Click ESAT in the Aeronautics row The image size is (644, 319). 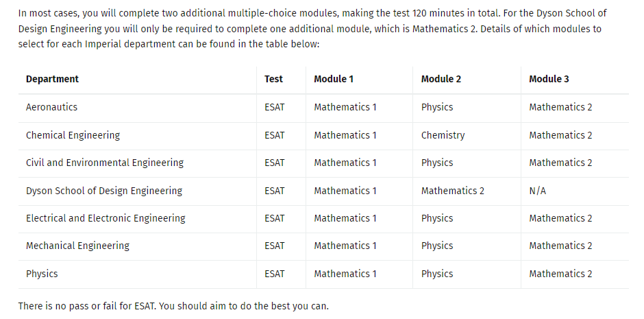274,107
